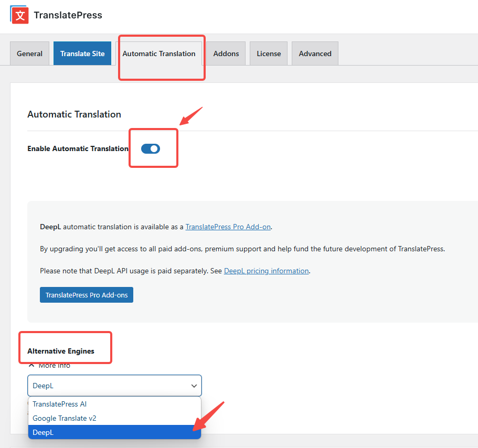Open the License tab
Viewport: 478px width, 448px height.
269,54
